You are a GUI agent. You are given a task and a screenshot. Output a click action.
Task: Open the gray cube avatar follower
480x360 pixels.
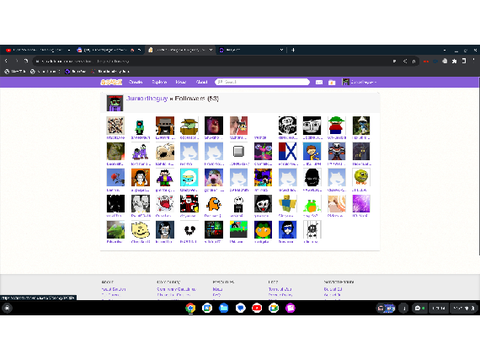[238, 152]
